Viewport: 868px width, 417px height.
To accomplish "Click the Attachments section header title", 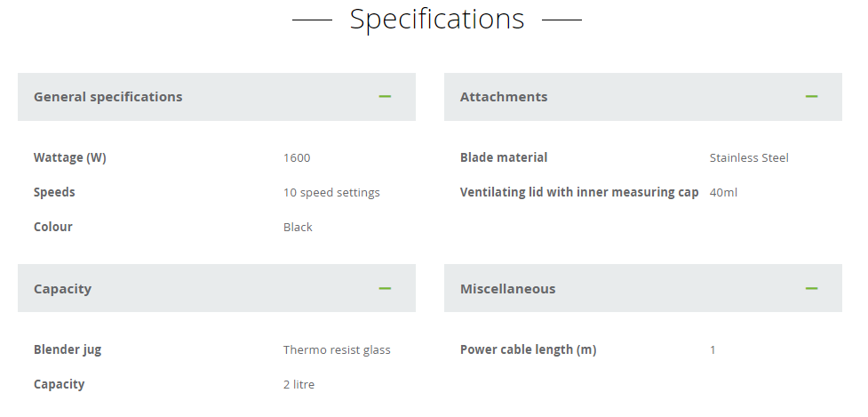I will pos(504,97).
